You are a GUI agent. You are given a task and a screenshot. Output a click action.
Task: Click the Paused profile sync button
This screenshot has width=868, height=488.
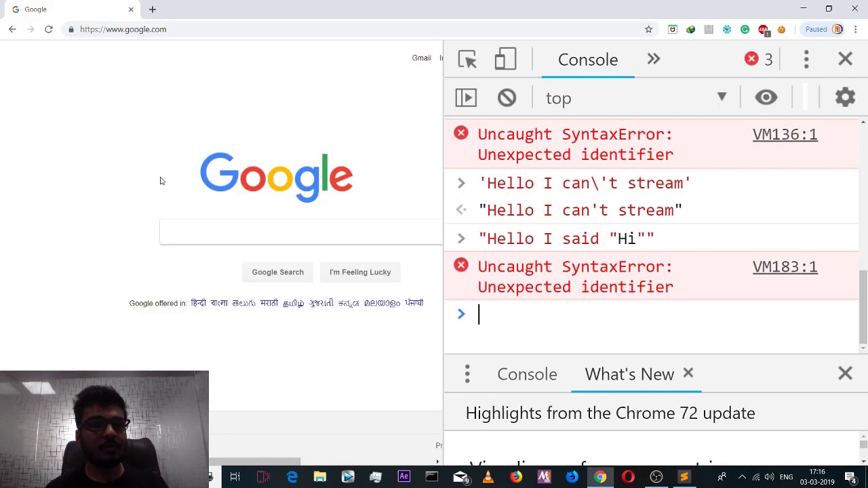tap(823, 29)
